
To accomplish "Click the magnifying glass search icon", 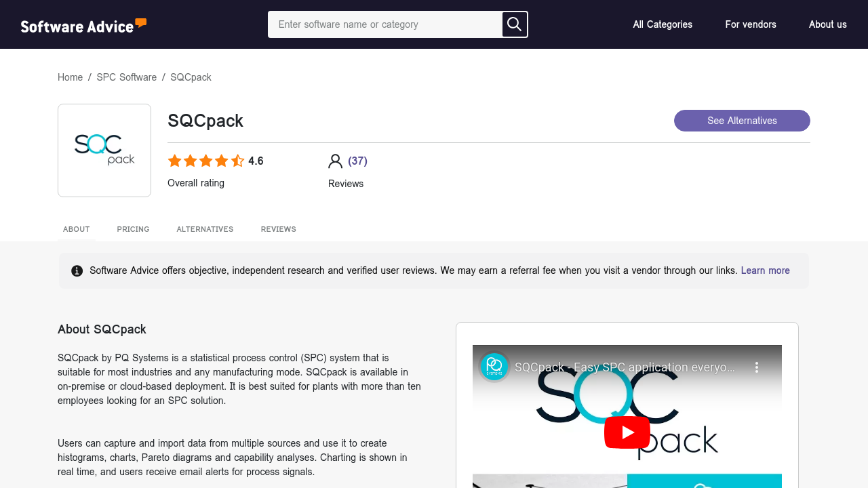I will [515, 24].
